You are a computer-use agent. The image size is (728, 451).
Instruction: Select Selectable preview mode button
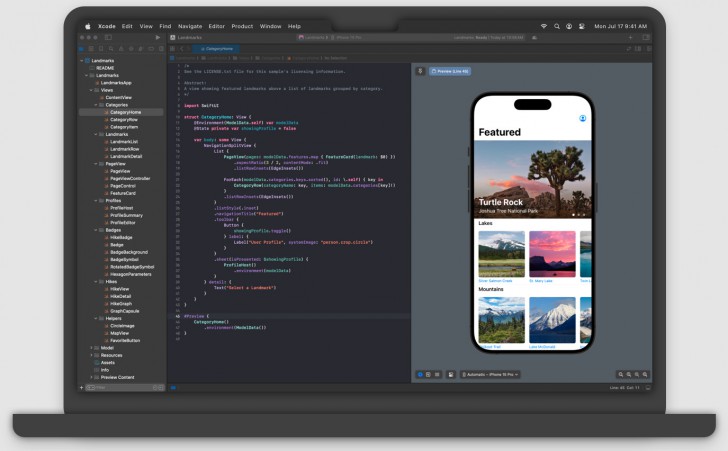[x=429, y=374]
